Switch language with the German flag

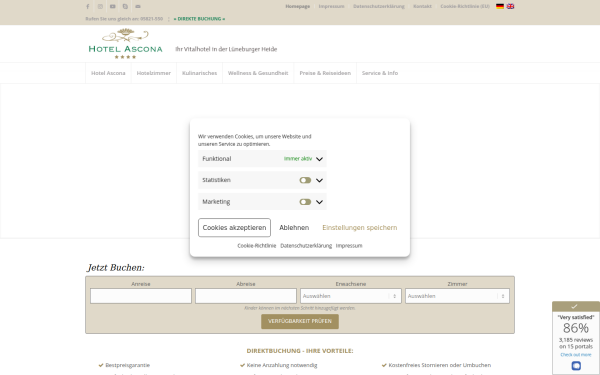(500, 6)
